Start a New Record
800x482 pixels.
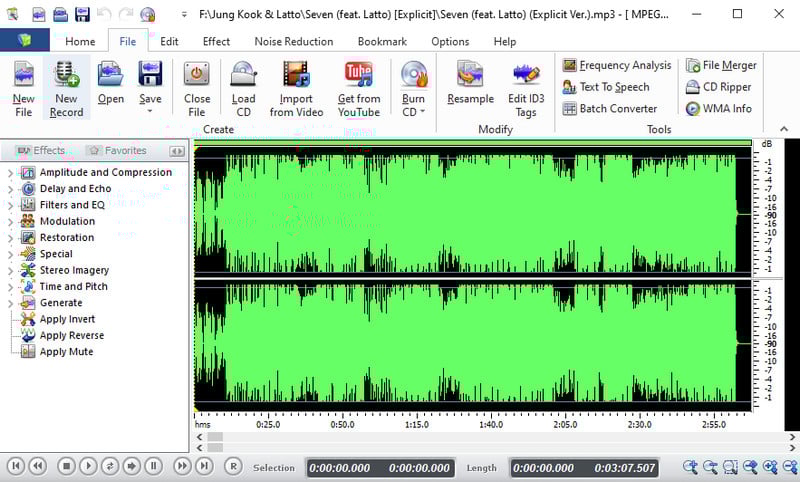[x=66, y=89]
